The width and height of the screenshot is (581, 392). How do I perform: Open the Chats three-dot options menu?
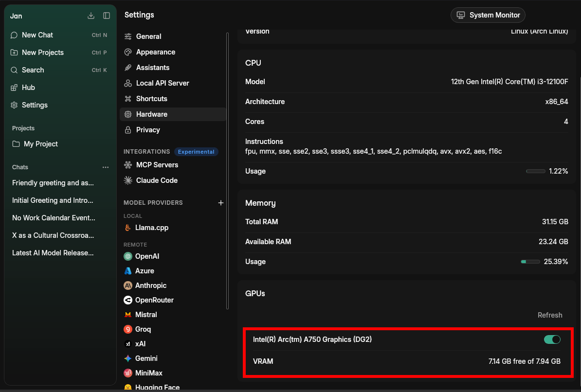click(x=106, y=167)
